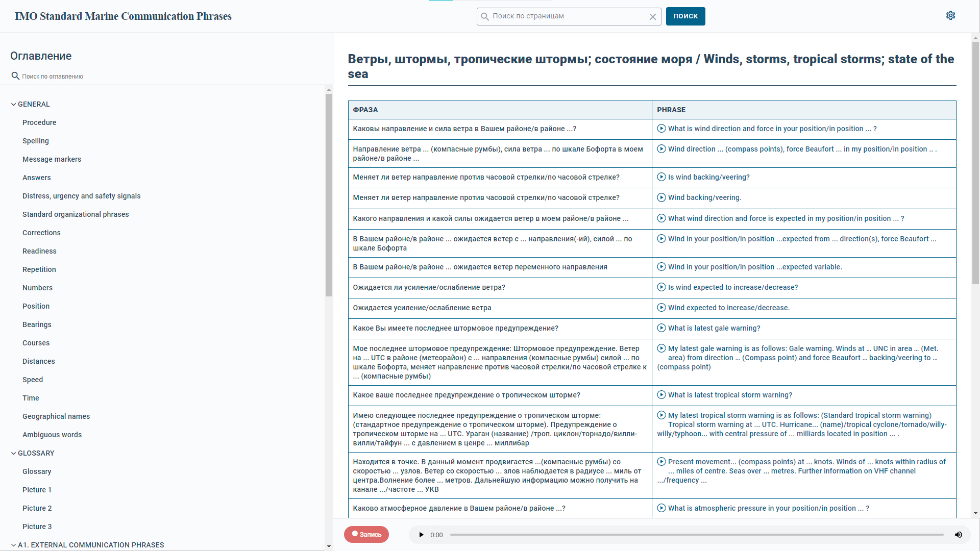Select 'Ожидается ли усиление/ослабление ветра?' cell
The width and height of the screenshot is (980, 551).
coord(500,288)
